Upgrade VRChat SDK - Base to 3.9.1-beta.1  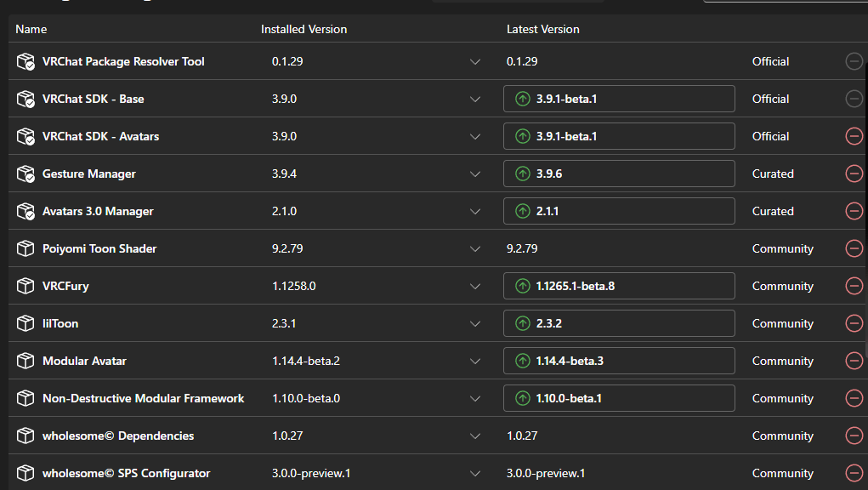pos(619,99)
